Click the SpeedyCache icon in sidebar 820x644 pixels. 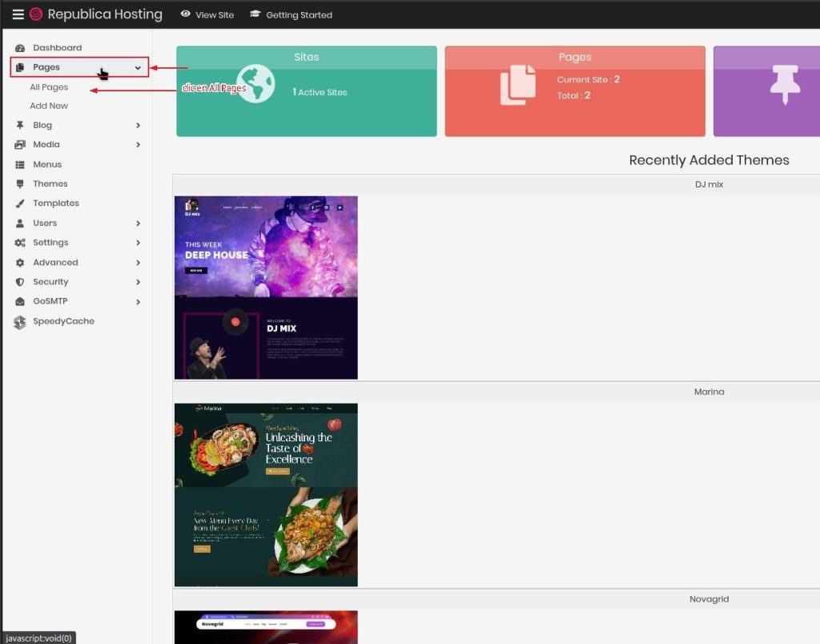[x=20, y=322]
